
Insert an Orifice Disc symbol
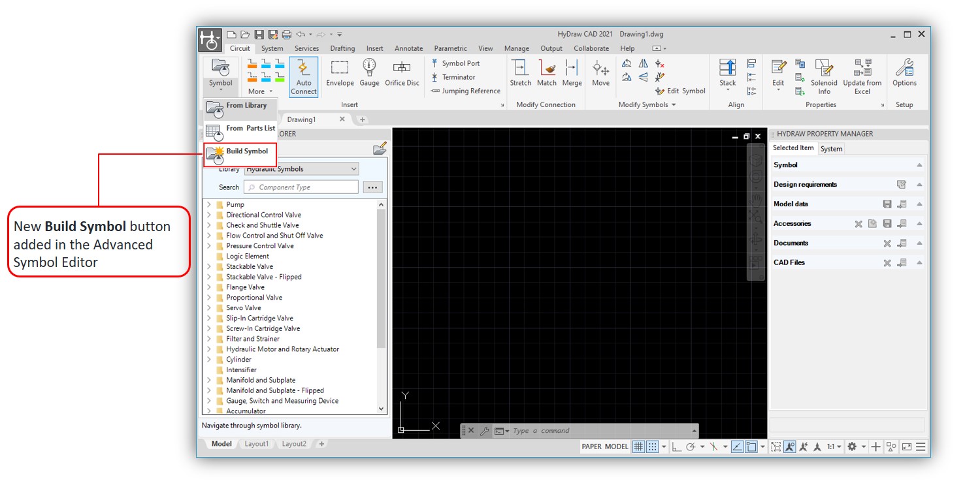coord(402,73)
